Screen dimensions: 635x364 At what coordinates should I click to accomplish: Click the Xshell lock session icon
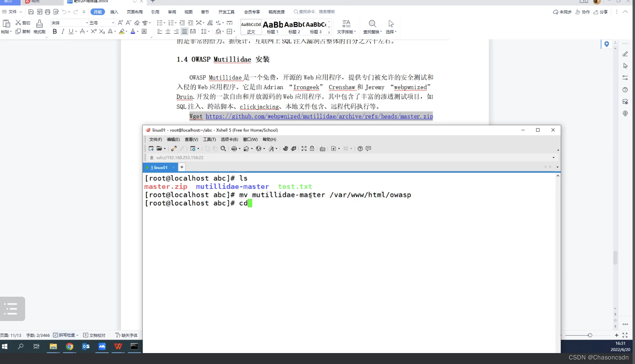pos(312,149)
